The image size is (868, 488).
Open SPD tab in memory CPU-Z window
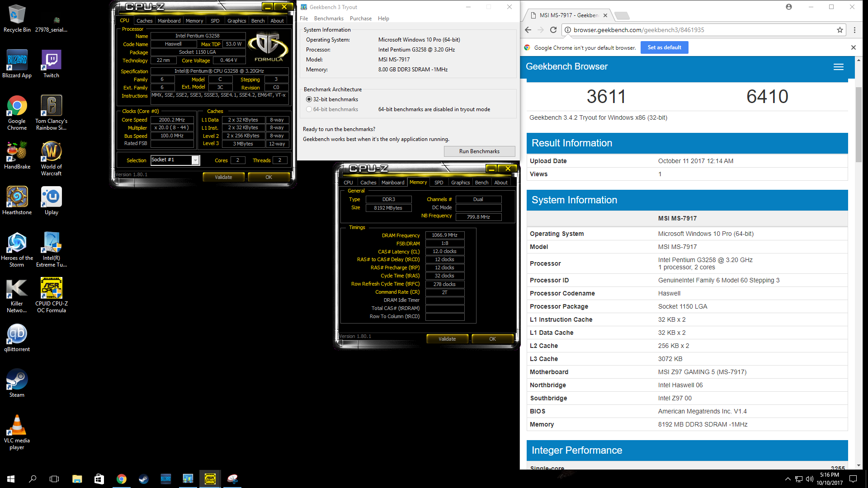point(439,183)
